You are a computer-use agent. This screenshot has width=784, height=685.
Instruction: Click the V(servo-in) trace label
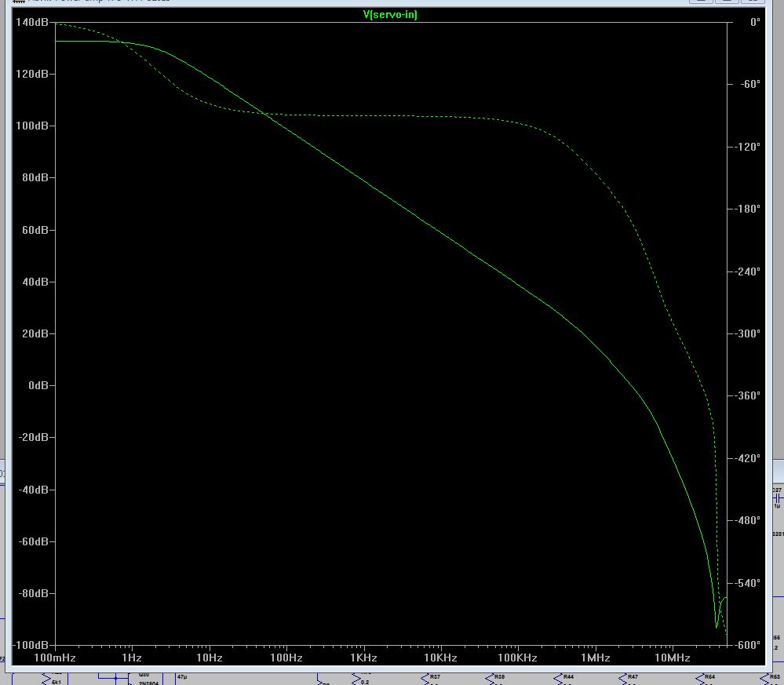pyautogui.click(x=390, y=14)
